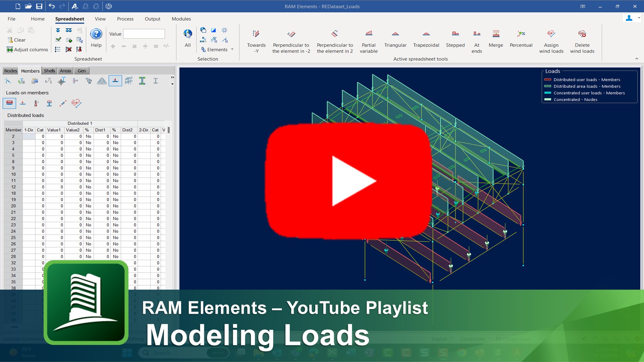The width and height of the screenshot is (644, 362).
Task: Open the Process menu in the ribbon
Action: [125, 19]
